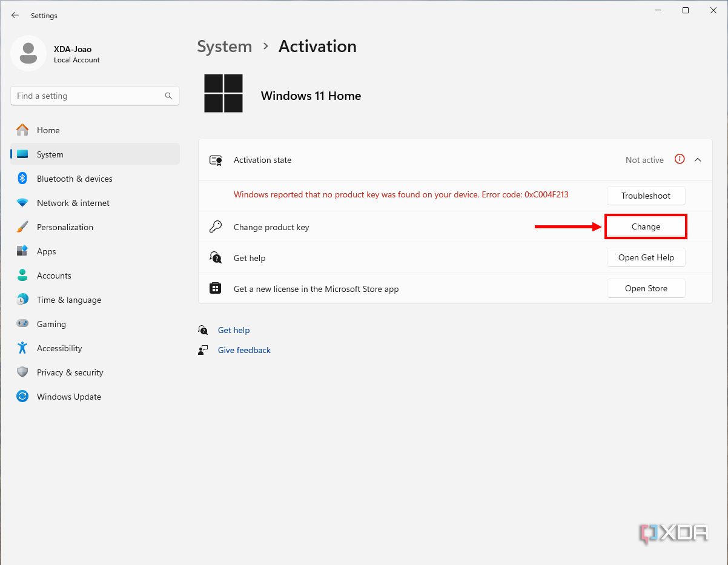Viewport: 728px width, 565px height.
Task: Open the Bluetooth & devices icon
Action: coord(22,179)
